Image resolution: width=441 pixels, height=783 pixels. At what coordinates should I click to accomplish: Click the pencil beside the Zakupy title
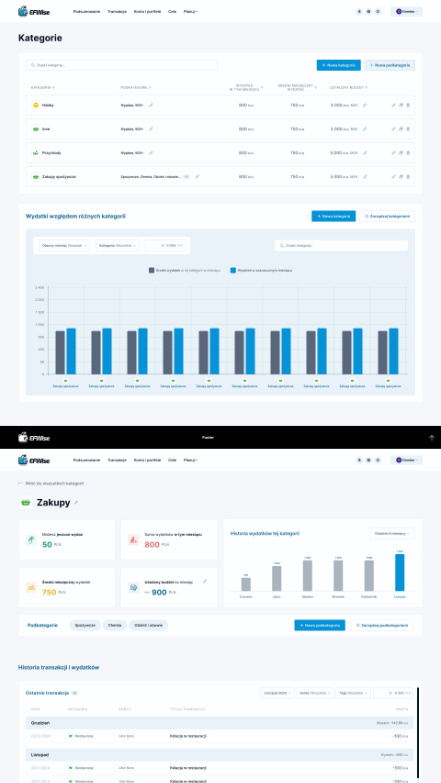pos(76,502)
